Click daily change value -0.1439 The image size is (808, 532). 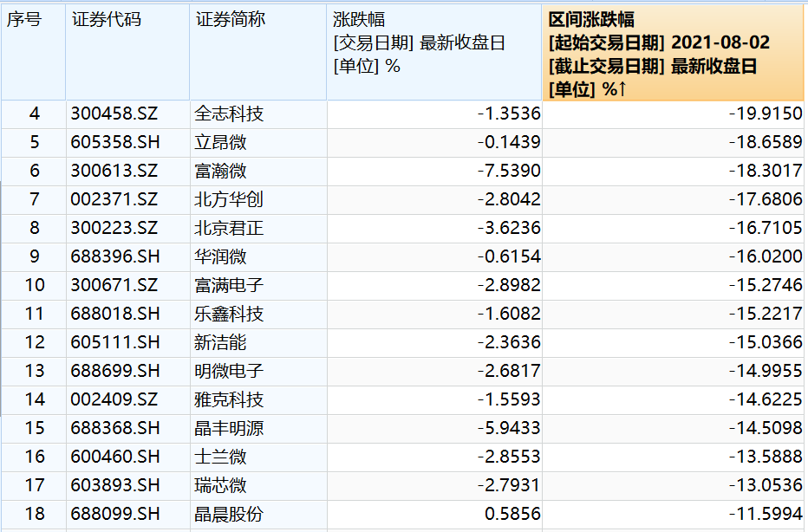coord(509,142)
